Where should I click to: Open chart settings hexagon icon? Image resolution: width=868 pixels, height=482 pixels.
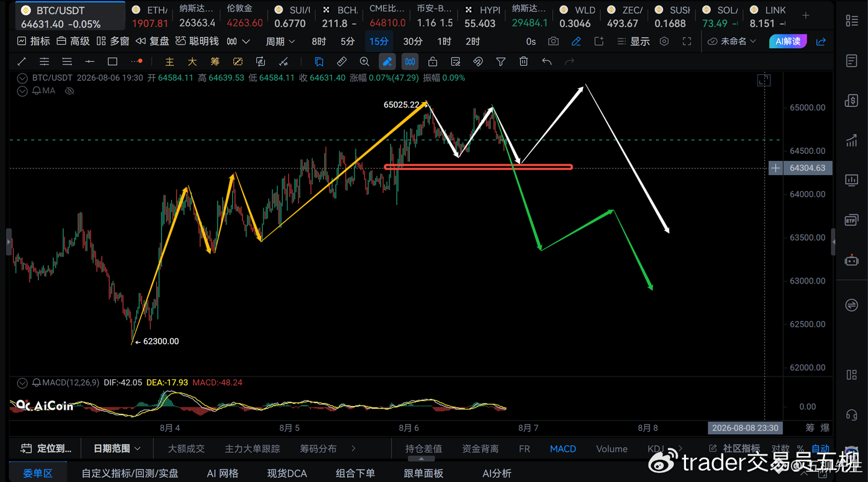point(664,41)
